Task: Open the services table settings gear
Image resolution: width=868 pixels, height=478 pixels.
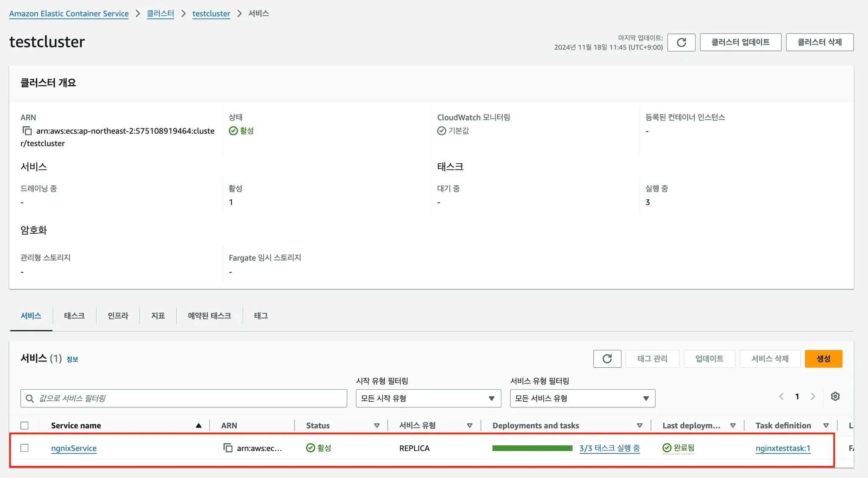Action: [835, 397]
